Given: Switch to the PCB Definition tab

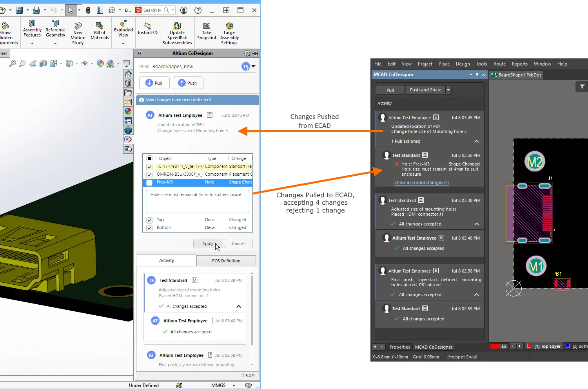Looking at the screenshot, I should (x=226, y=261).
